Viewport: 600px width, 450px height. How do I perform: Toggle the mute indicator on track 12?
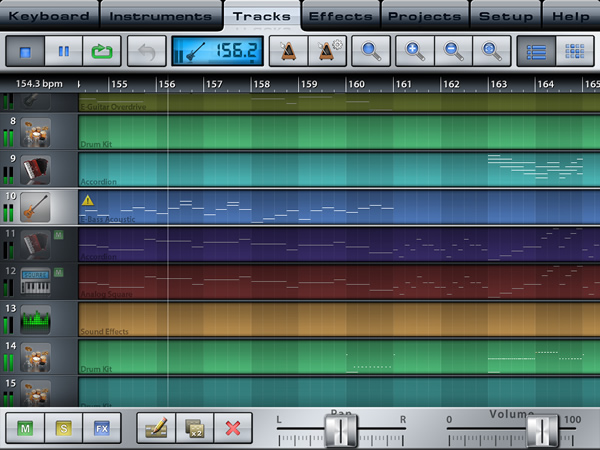pos(58,272)
